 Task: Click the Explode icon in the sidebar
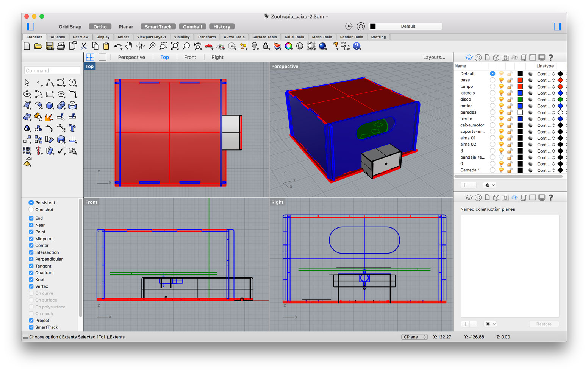50,117
